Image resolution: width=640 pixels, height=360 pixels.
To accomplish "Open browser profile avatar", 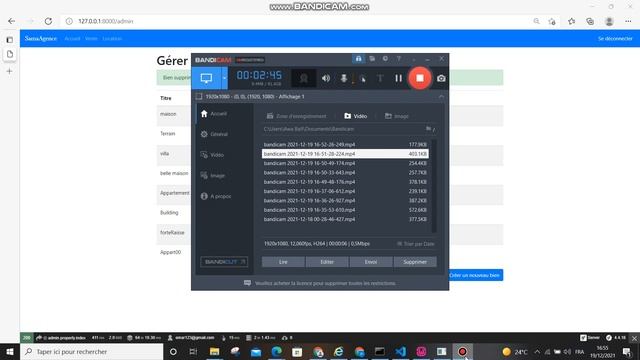I will pos(609,21).
